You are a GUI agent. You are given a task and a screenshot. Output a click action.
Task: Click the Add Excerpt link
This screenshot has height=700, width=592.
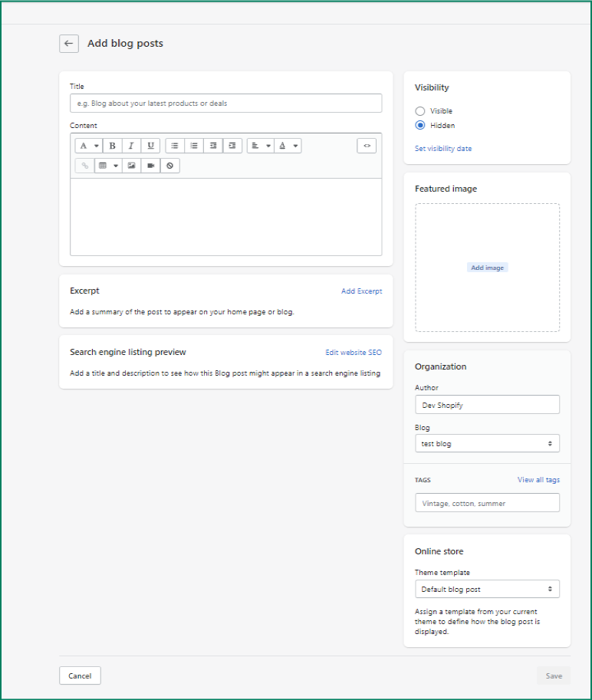[362, 291]
